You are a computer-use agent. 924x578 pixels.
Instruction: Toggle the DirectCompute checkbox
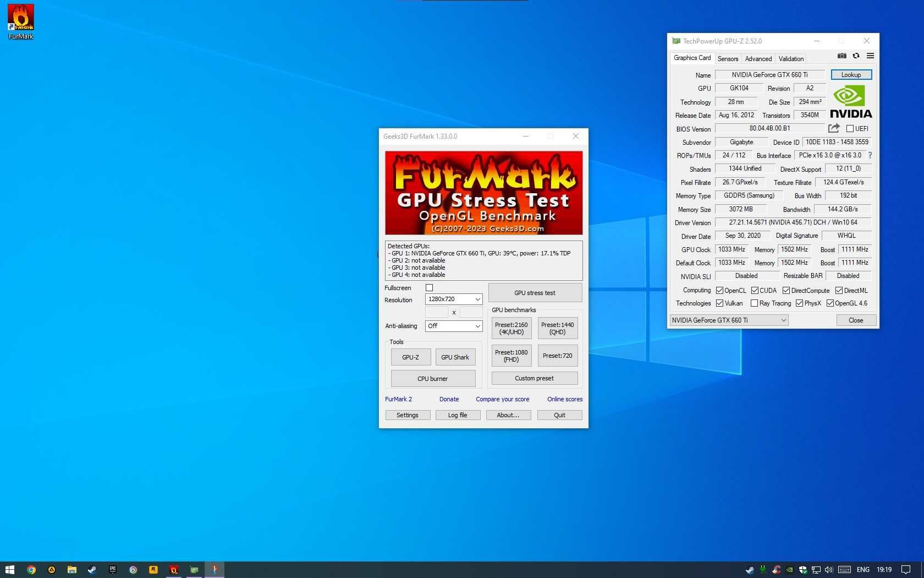[786, 291]
